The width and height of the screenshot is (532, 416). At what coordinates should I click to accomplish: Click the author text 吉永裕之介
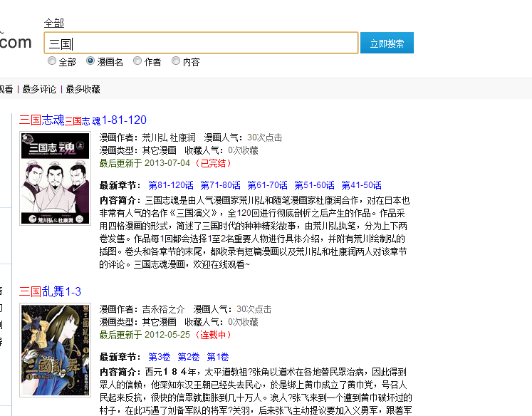coord(163,309)
